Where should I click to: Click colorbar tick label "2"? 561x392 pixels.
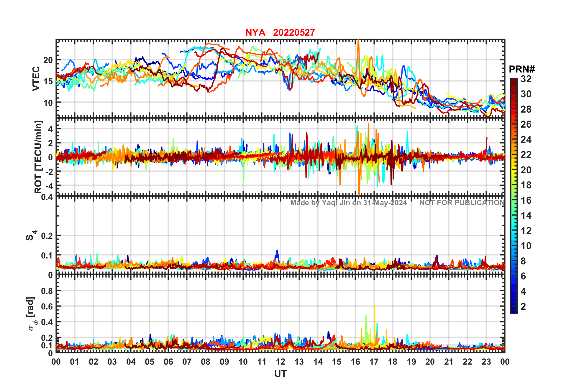pos(523,307)
